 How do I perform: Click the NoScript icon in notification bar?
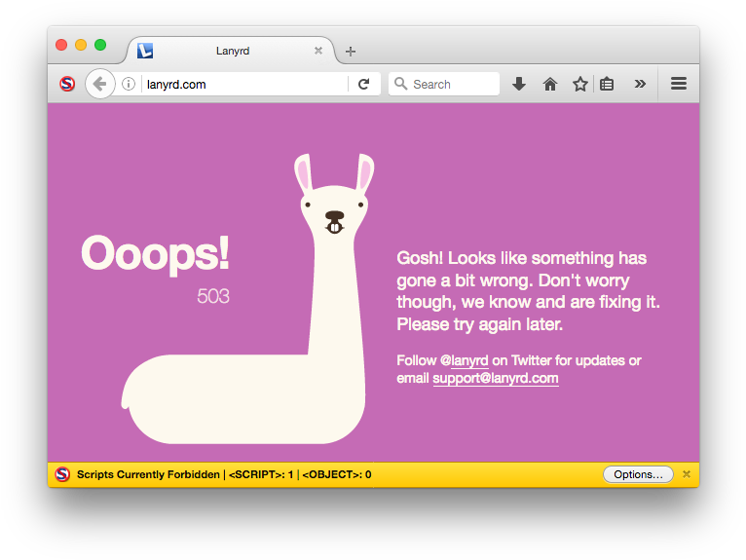click(62, 474)
